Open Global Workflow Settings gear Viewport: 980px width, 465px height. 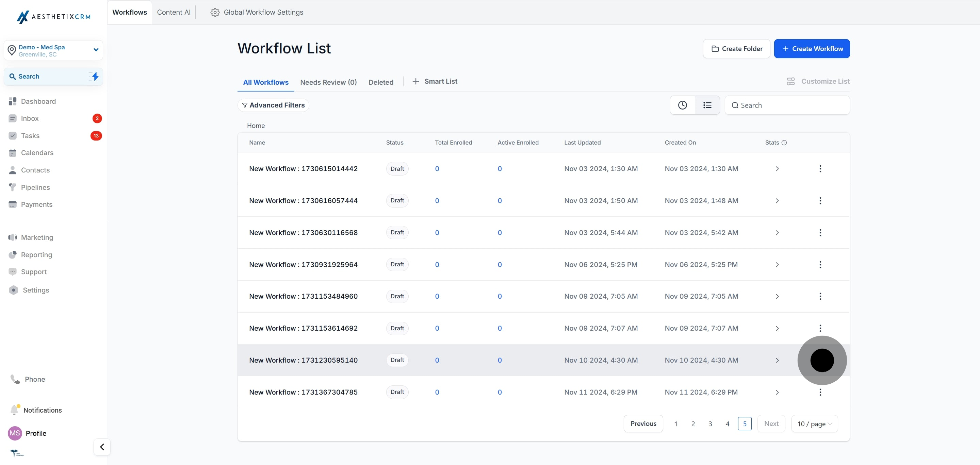[215, 12]
